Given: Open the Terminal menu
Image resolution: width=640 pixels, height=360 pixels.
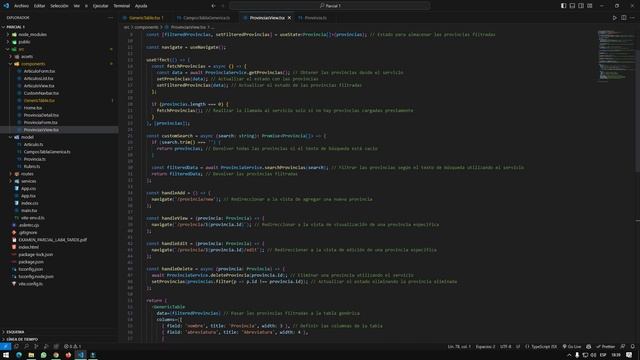Looking at the screenshot, I should click(x=121, y=6).
